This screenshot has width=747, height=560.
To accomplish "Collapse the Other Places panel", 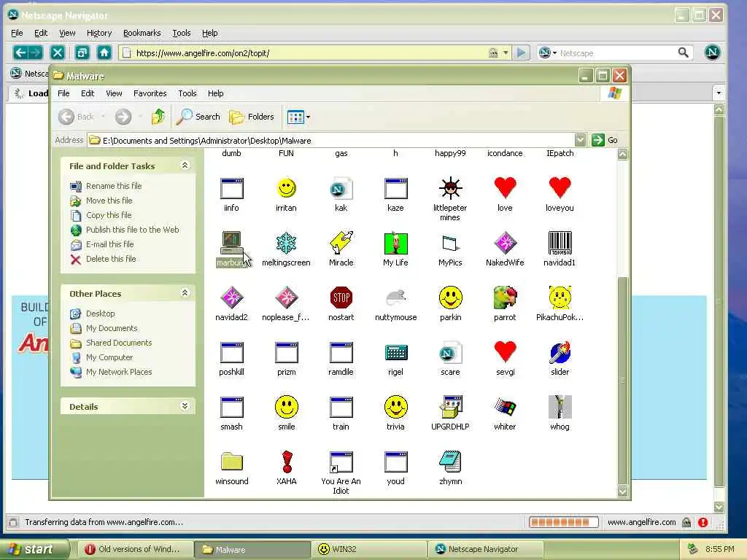I will click(x=185, y=293).
